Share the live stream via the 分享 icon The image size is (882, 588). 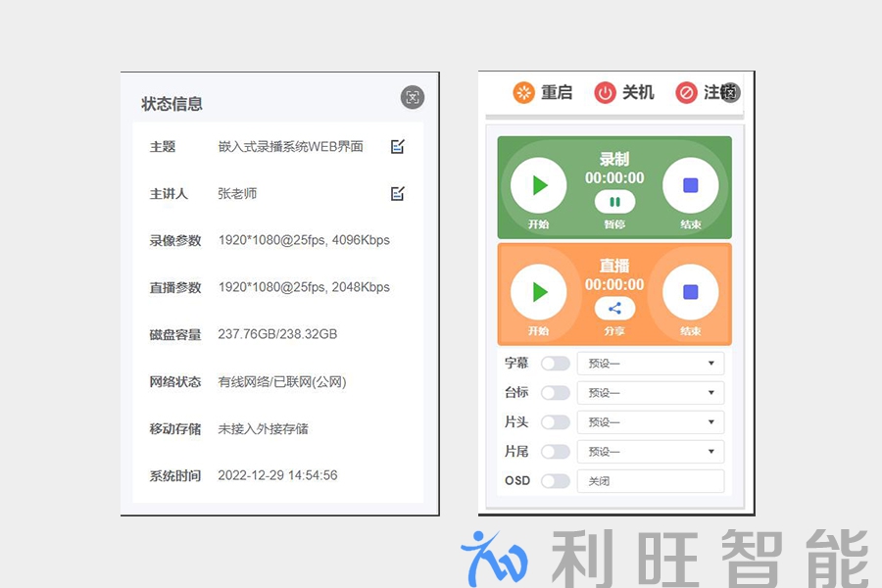click(x=614, y=310)
